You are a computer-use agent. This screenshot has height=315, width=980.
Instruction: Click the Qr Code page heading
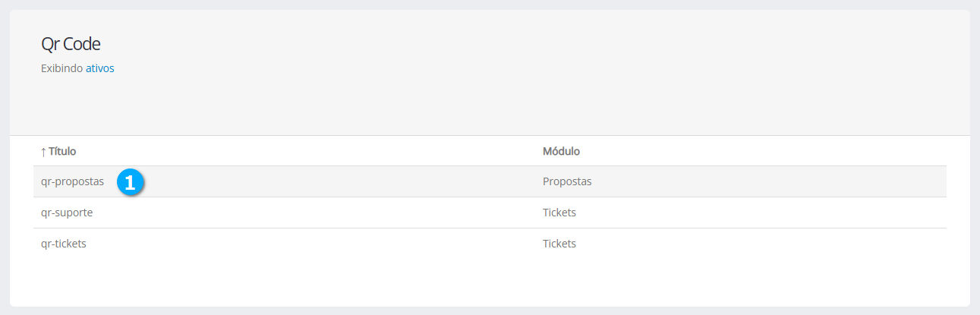(71, 44)
